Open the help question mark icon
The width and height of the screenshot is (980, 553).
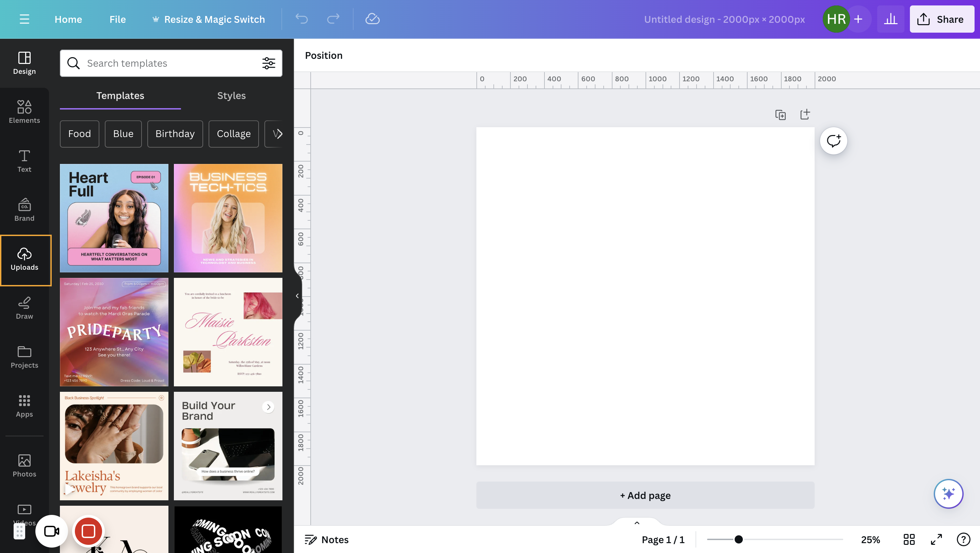click(x=964, y=539)
